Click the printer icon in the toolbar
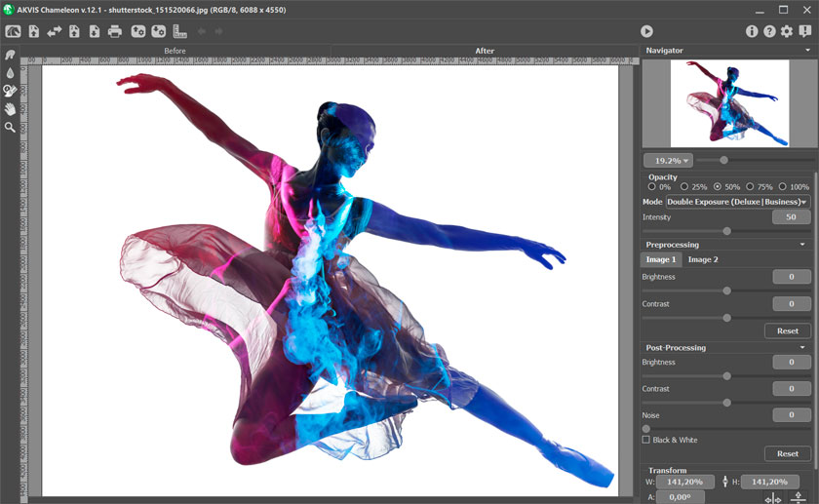Screen dimensions: 819x504 (114, 31)
